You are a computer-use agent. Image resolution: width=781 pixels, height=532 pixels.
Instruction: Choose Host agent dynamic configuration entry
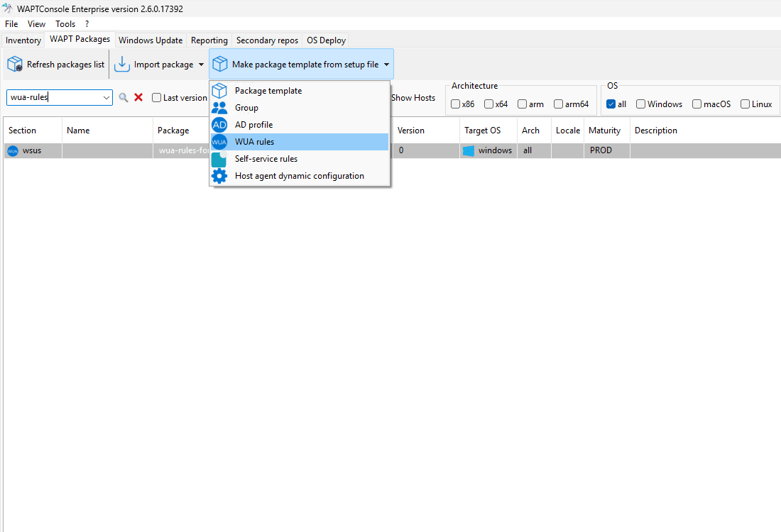click(300, 176)
